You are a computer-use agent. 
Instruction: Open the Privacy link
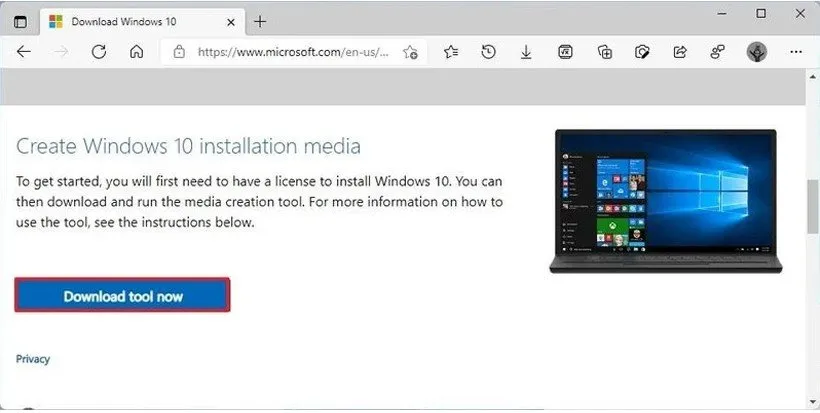[33, 359]
